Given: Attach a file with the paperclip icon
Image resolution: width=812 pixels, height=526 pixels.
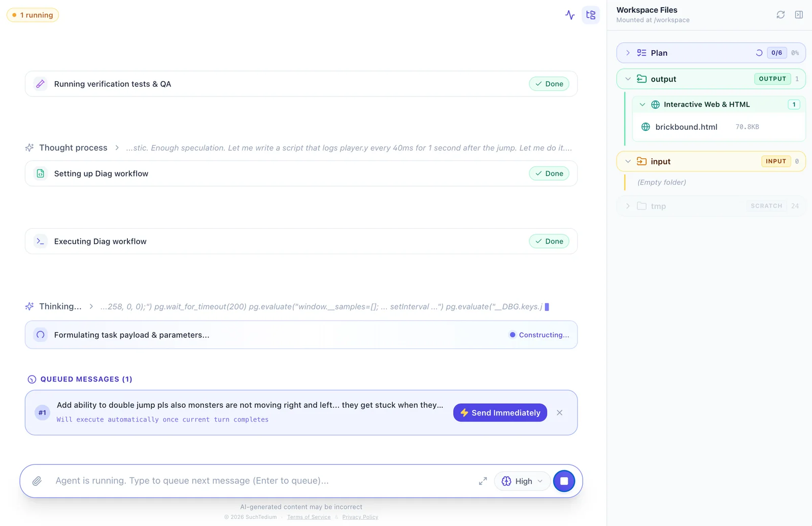Looking at the screenshot, I should click(37, 481).
